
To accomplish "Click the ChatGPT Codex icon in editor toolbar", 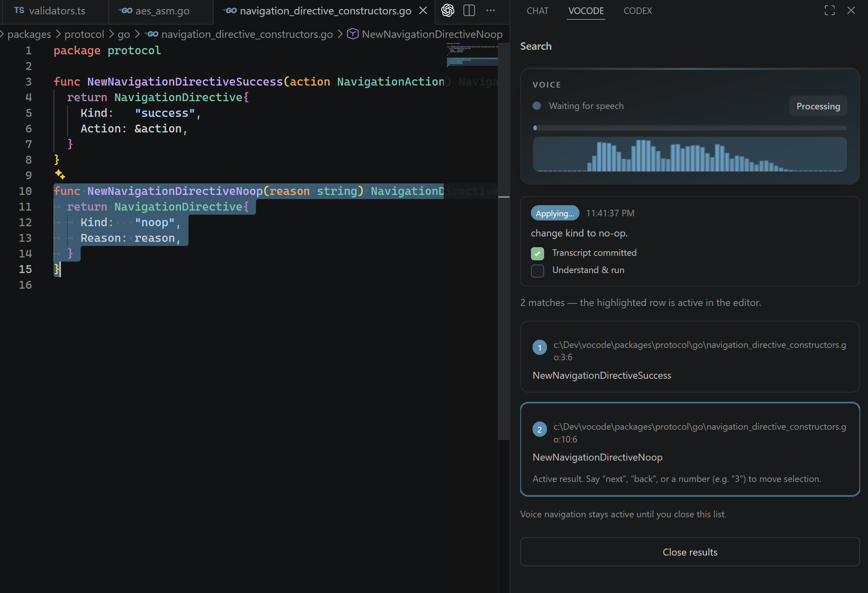I will (x=447, y=10).
